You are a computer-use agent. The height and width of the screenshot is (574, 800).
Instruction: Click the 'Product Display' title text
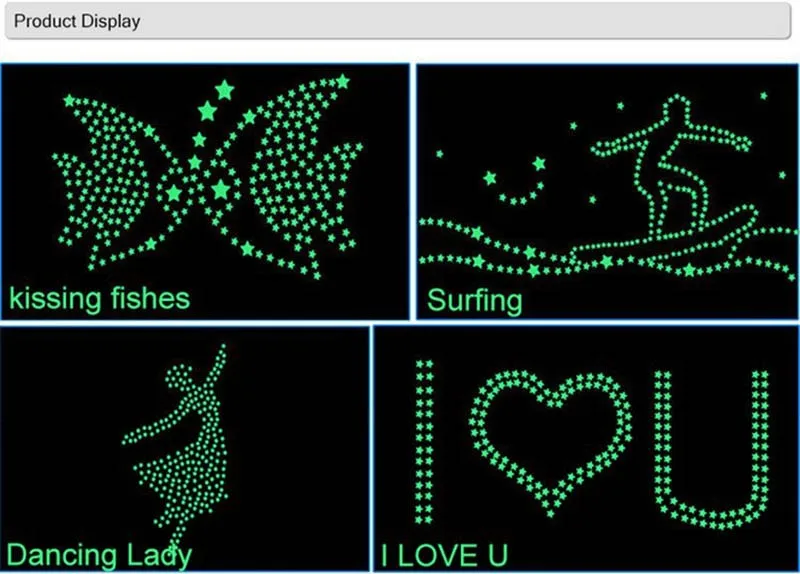(77, 21)
